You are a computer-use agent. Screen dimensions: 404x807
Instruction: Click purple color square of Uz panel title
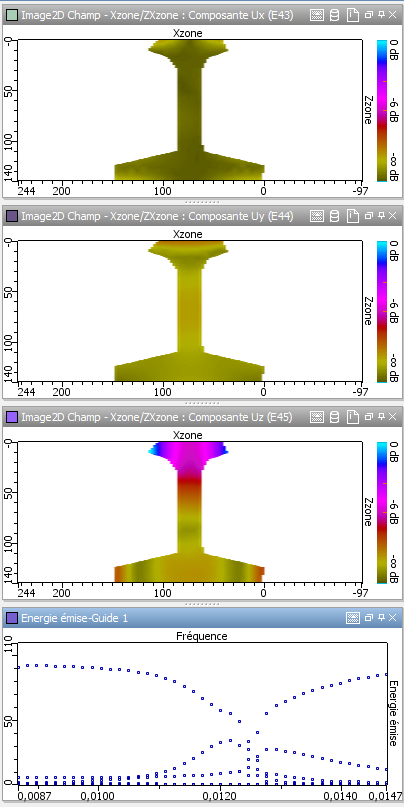click(x=12, y=417)
